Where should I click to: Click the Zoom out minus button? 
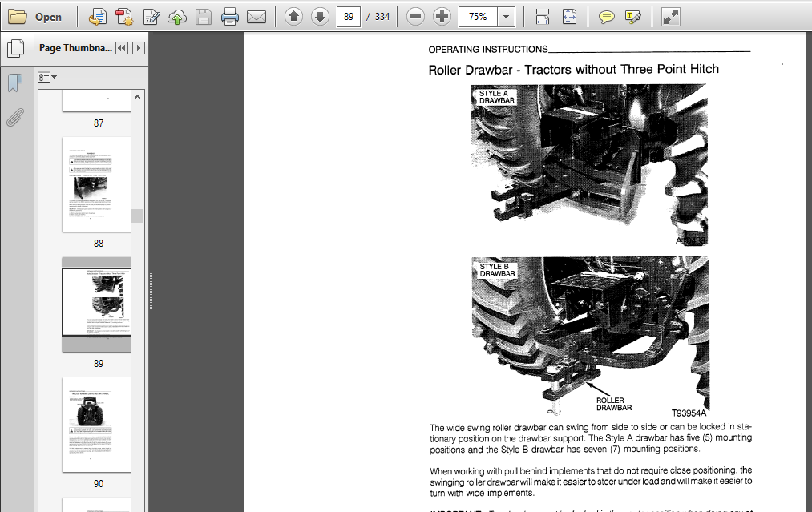[415, 17]
